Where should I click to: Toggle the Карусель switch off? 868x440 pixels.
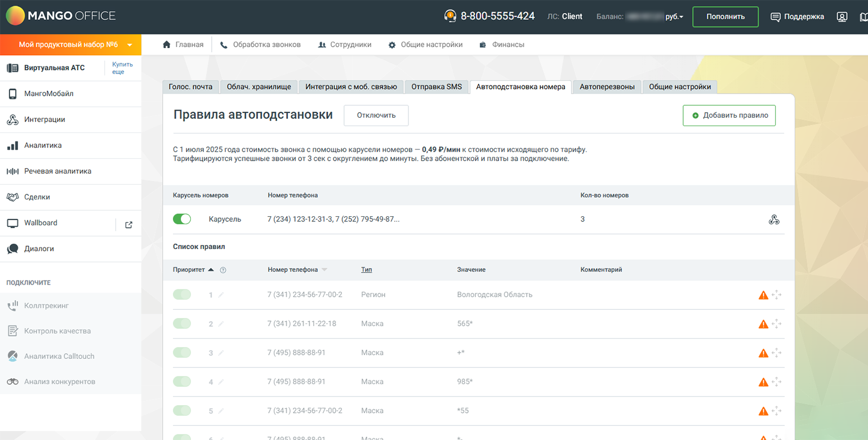pyautogui.click(x=182, y=219)
